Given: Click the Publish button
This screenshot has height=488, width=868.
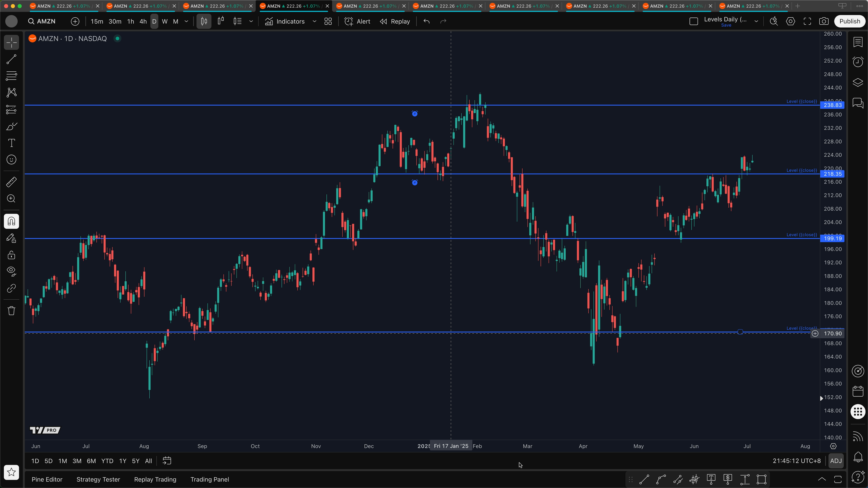Looking at the screenshot, I should 850,21.
